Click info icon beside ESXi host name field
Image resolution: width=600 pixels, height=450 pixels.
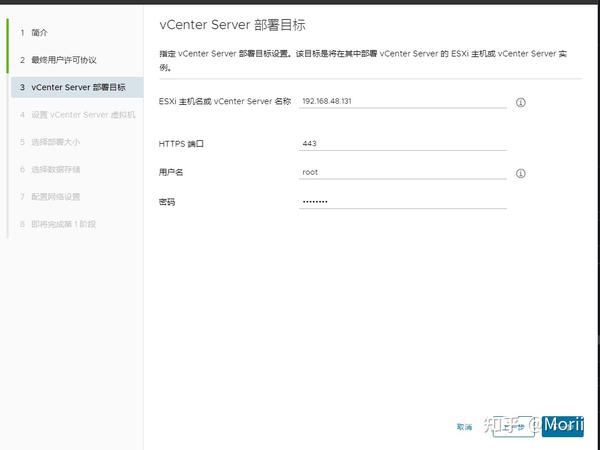click(x=520, y=102)
